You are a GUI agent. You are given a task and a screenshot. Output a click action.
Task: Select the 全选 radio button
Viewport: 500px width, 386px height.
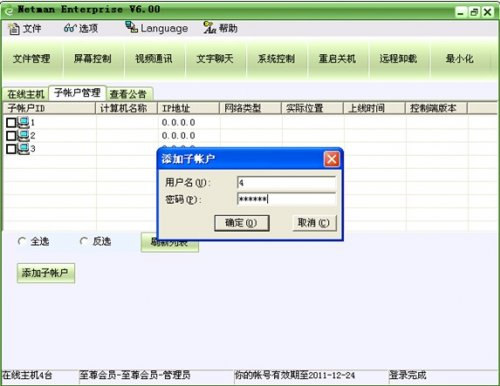click(22, 241)
